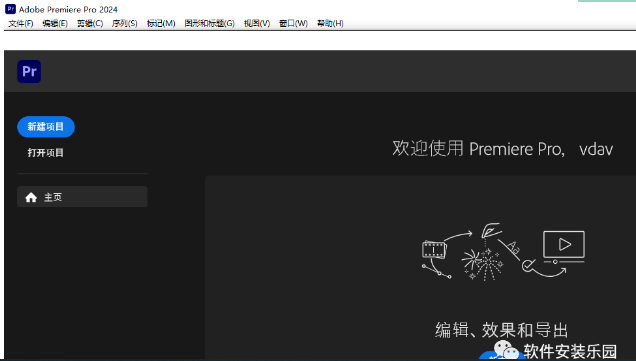Open the 视图(V) menu

coord(257,24)
